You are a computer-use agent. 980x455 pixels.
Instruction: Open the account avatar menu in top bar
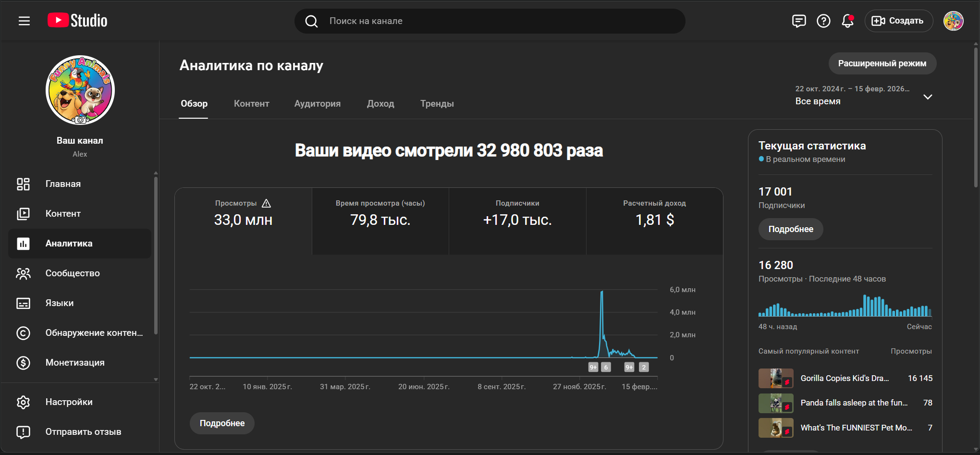(954, 21)
